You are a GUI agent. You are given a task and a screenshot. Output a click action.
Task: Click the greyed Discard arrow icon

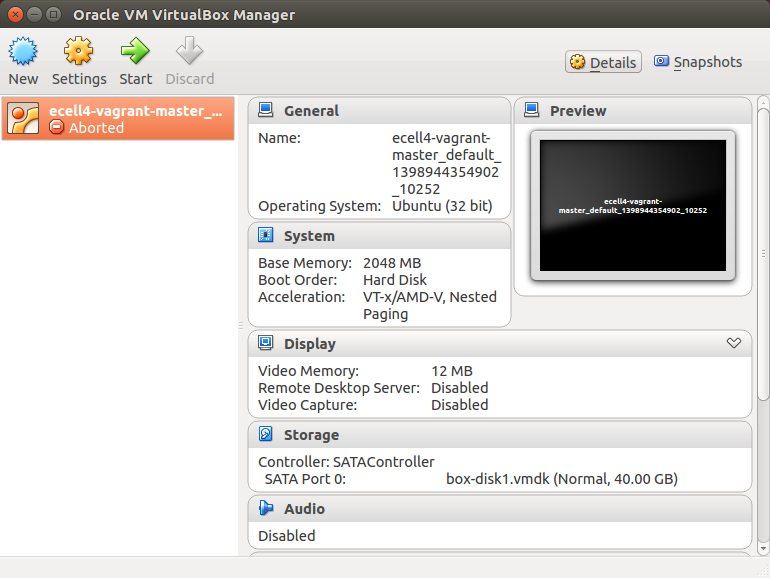click(190, 51)
